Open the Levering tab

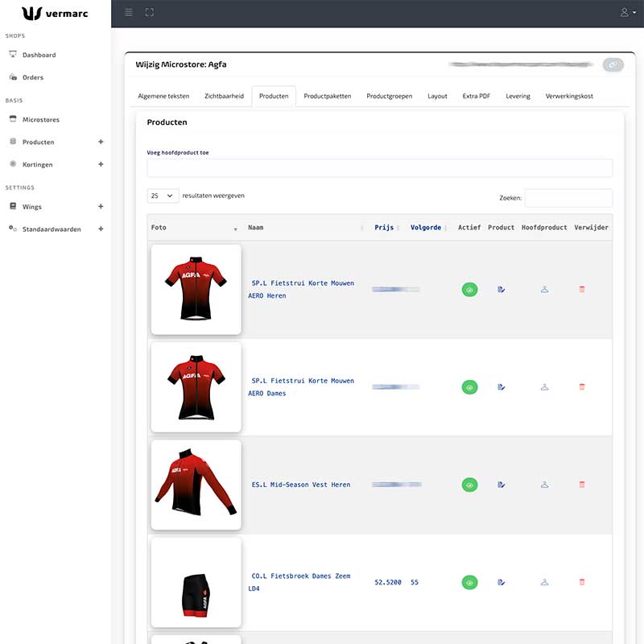[518, 96]
